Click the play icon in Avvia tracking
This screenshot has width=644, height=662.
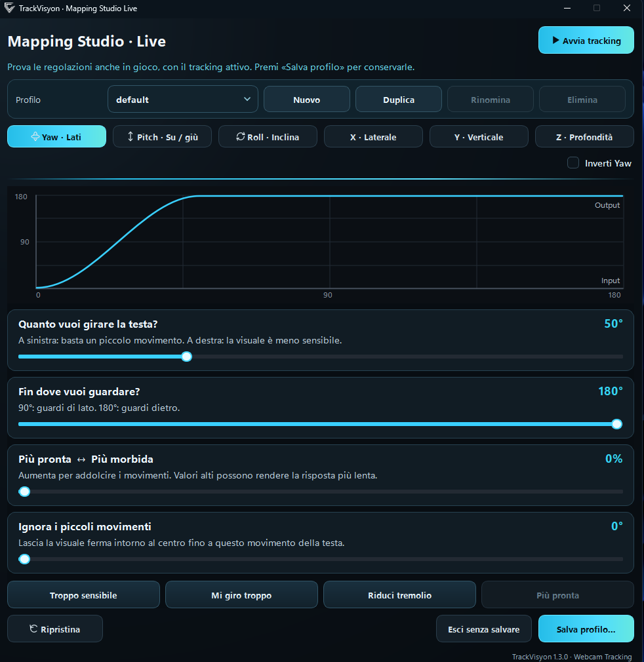tap(555, 41)
